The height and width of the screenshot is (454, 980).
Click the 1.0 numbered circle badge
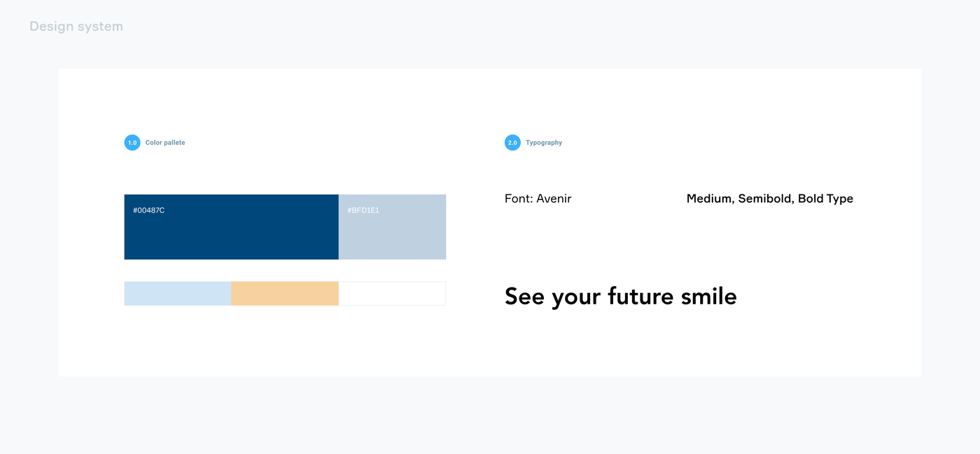pyautogui.click(x=132, y=143)
